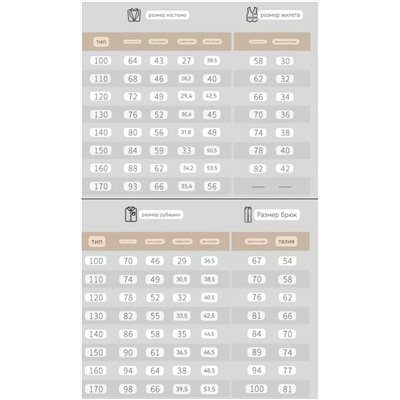400x400 pixels.
Task: Click the shirt icon
Action: (x=131, y=214)
